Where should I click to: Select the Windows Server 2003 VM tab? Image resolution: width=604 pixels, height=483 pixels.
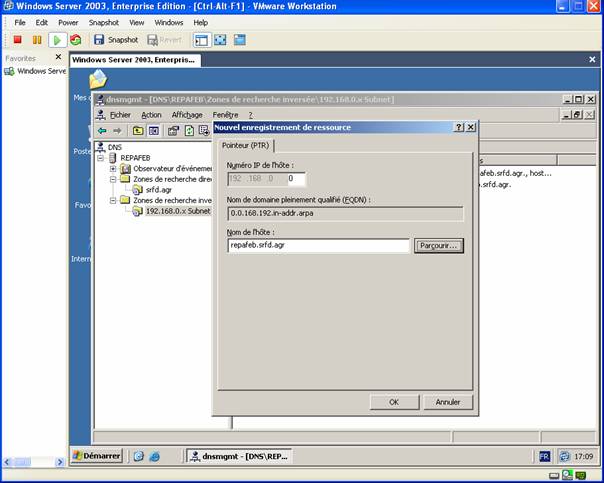pyautogui.click(x=134, y=60)
